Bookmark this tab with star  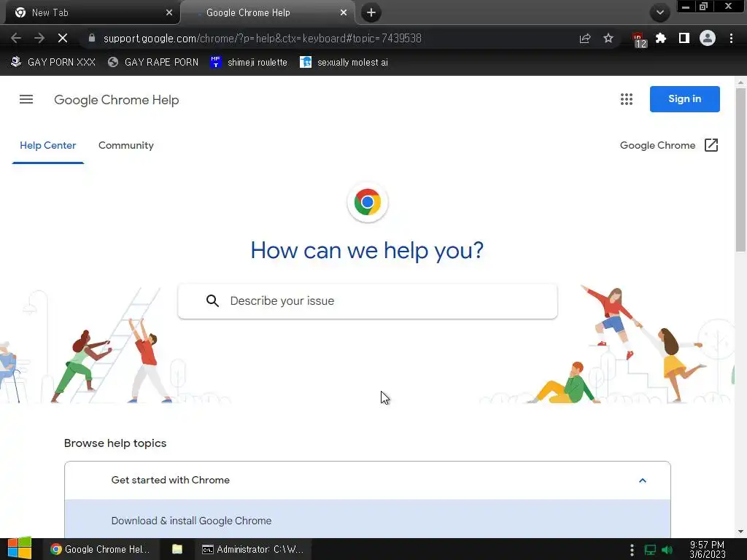pyautogui.click(x=608, y=38)
